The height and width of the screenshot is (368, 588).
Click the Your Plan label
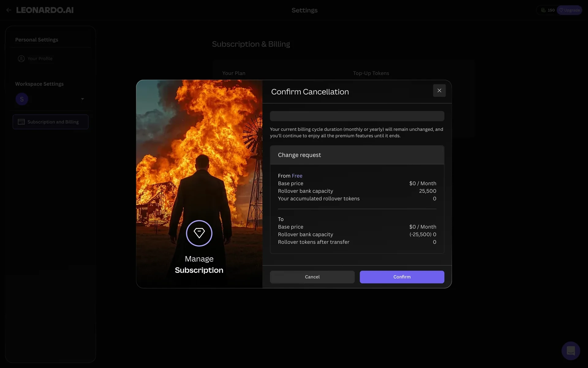(234, 73)
